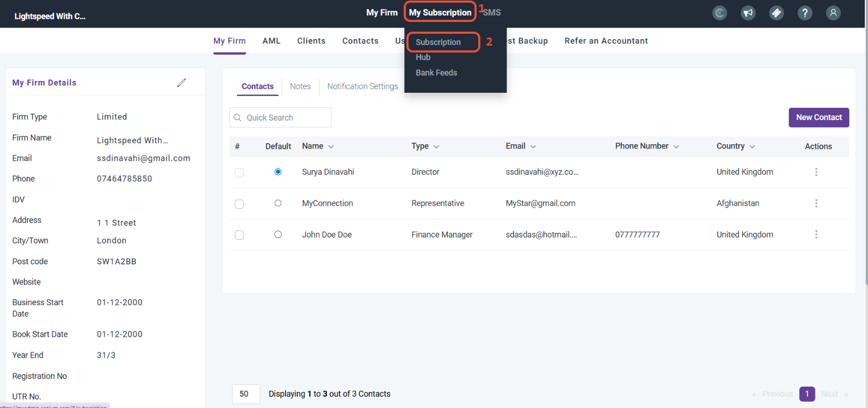The height and width of the screenshot is (408, 868).
Task: Open the AML navigation tab
Action: 271,41
